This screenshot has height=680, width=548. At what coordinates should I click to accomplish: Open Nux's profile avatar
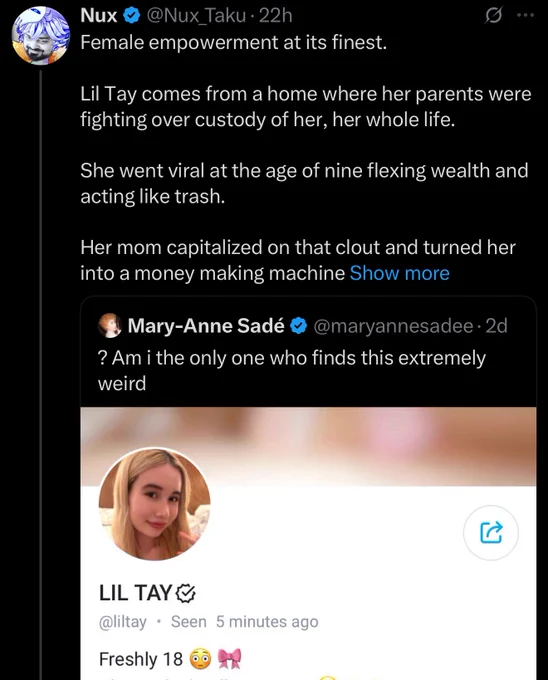[41, 36]
